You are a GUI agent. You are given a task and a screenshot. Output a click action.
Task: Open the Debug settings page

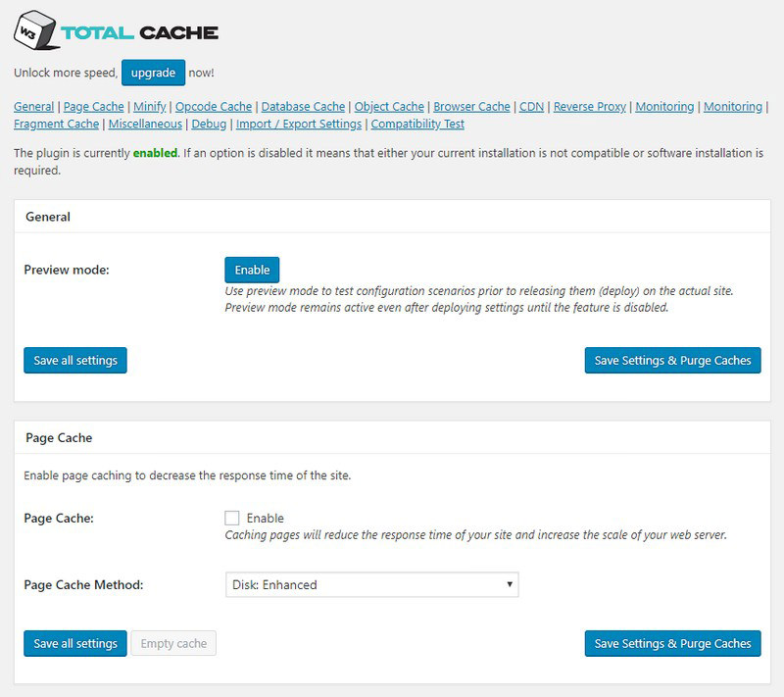211,124
